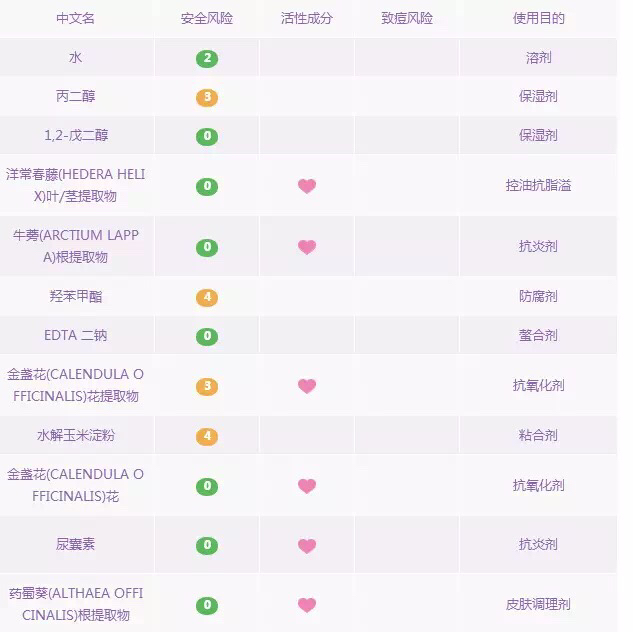Image resolution: width=633 pixels, height=632 pixels.
Task: Click the 螯合剂 purpose cell
Action: 539,335
